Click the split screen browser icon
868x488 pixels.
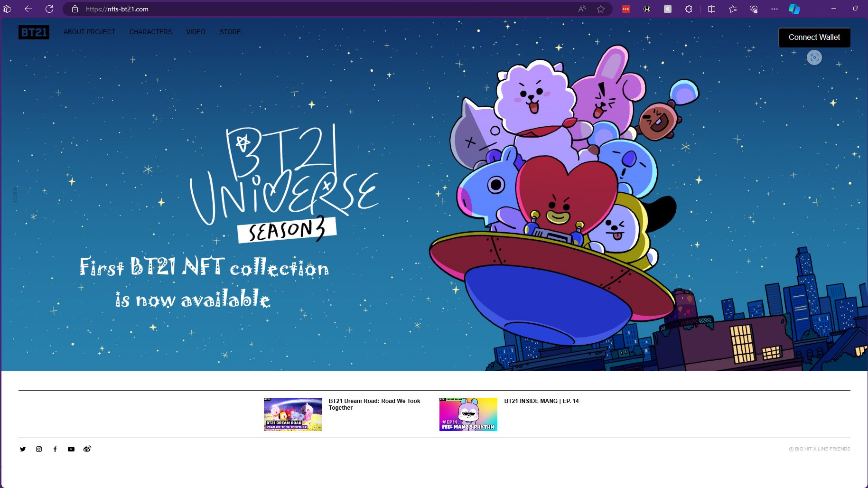tap(711, 9)
